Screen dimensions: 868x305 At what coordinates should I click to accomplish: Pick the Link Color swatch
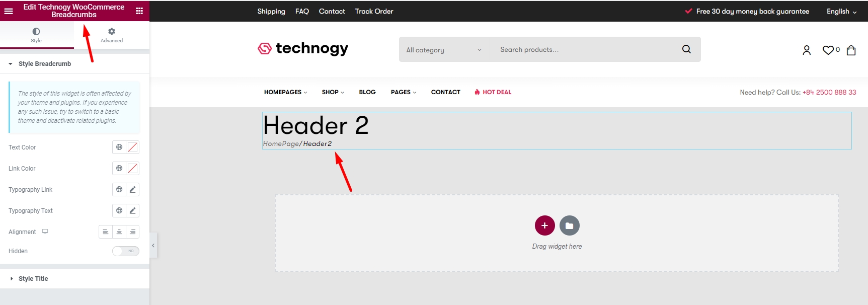click(133, 169)
